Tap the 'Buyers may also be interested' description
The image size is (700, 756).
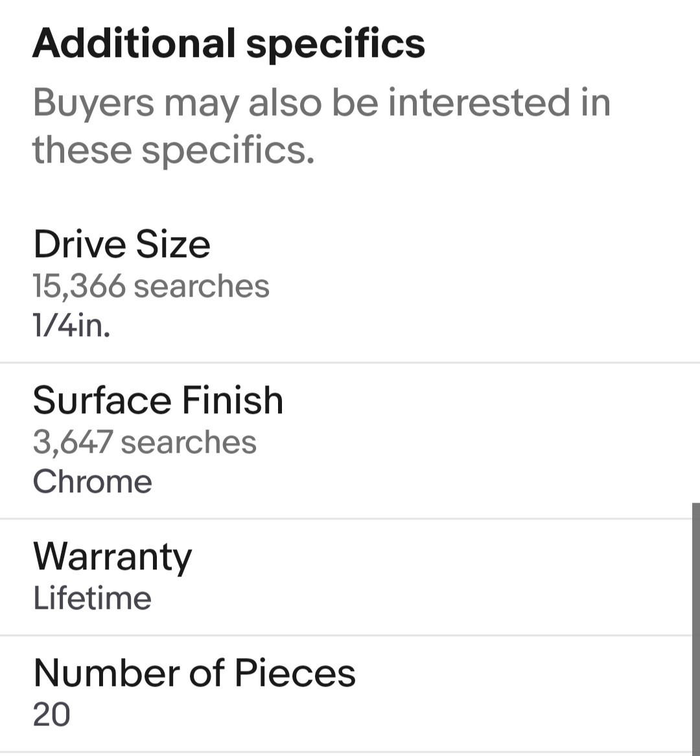pos(321,126)
